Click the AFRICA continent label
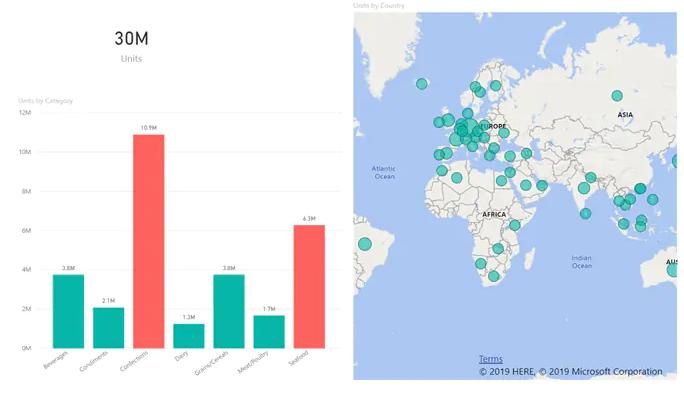The width and height of the screenshot is (684, 395). (x=494, y=214)
